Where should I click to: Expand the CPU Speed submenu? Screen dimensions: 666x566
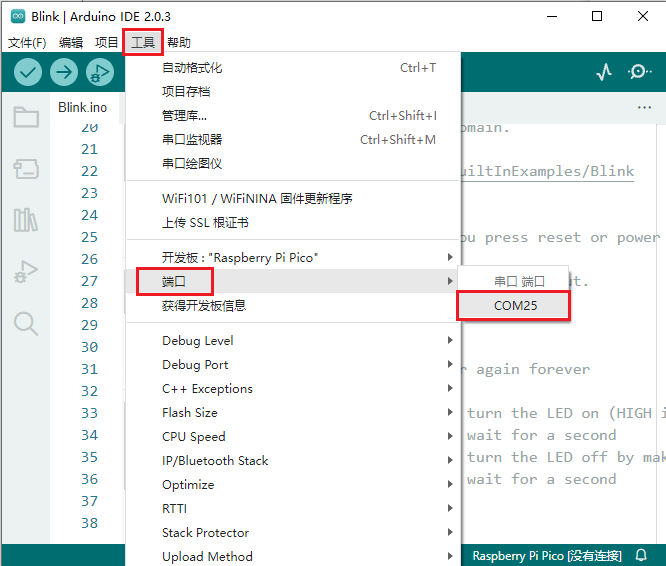pos(293,436)
